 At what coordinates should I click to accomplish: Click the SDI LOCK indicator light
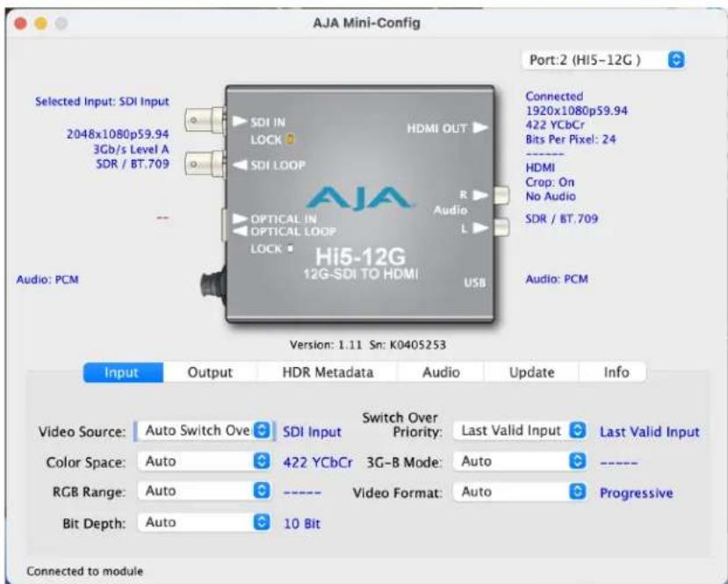(x=290, y=140)
